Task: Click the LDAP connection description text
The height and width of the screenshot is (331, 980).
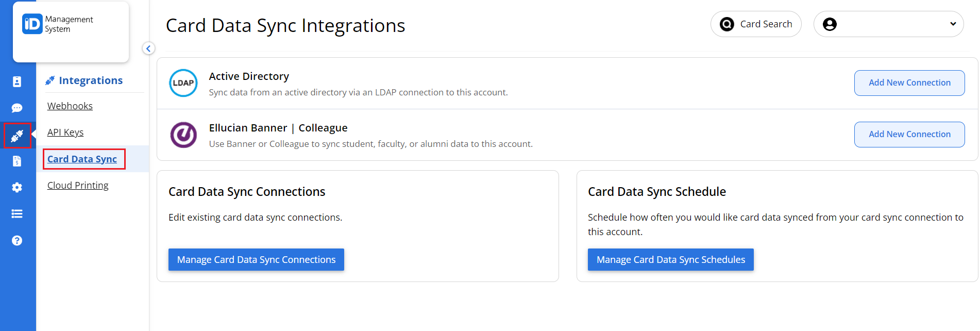Action: (x=358, y=92)
